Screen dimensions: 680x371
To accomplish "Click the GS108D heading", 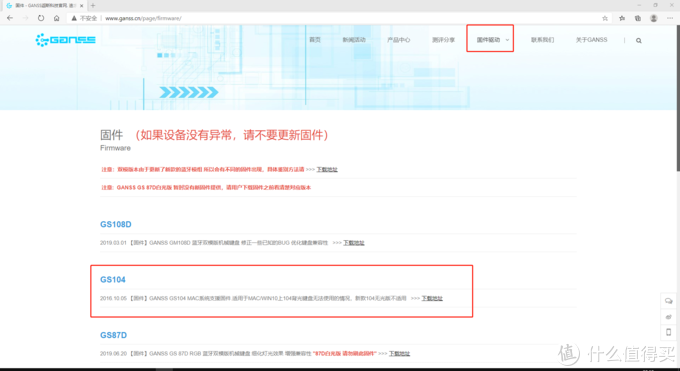I will pyautogui.click(x=116, y=224).
